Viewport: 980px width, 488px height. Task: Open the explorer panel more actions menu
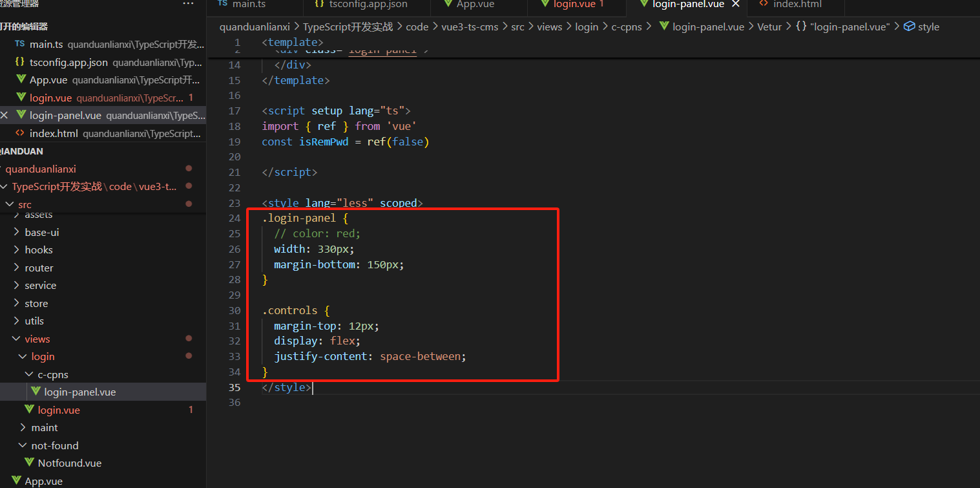(188, 4)
